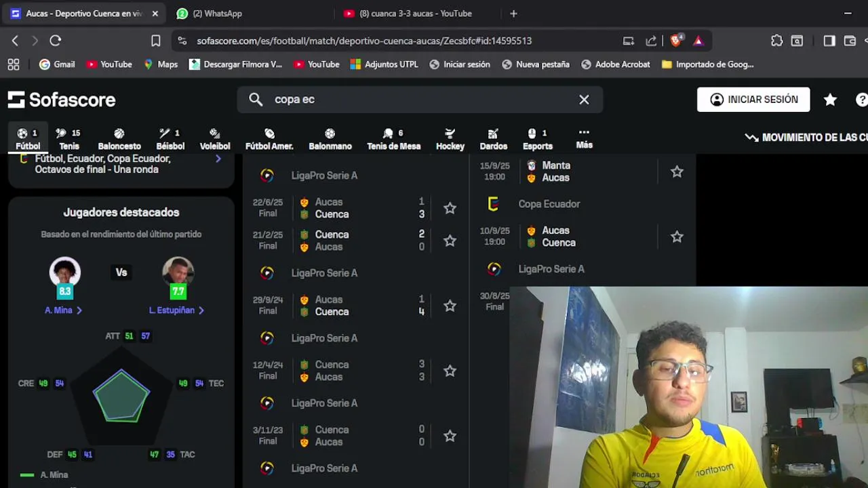Click L. Estupiñan's player photo
This screenshot has height=488, width=868.
178,272
